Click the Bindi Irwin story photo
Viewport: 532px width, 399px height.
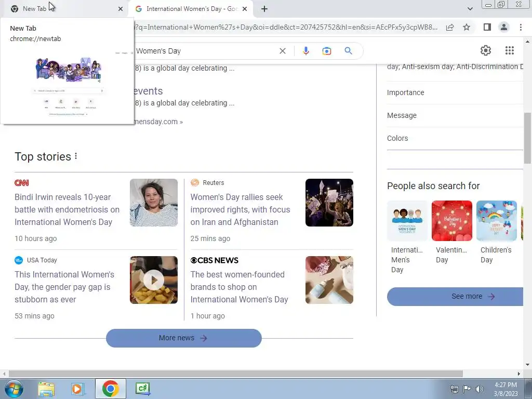(x=154, y=203)
